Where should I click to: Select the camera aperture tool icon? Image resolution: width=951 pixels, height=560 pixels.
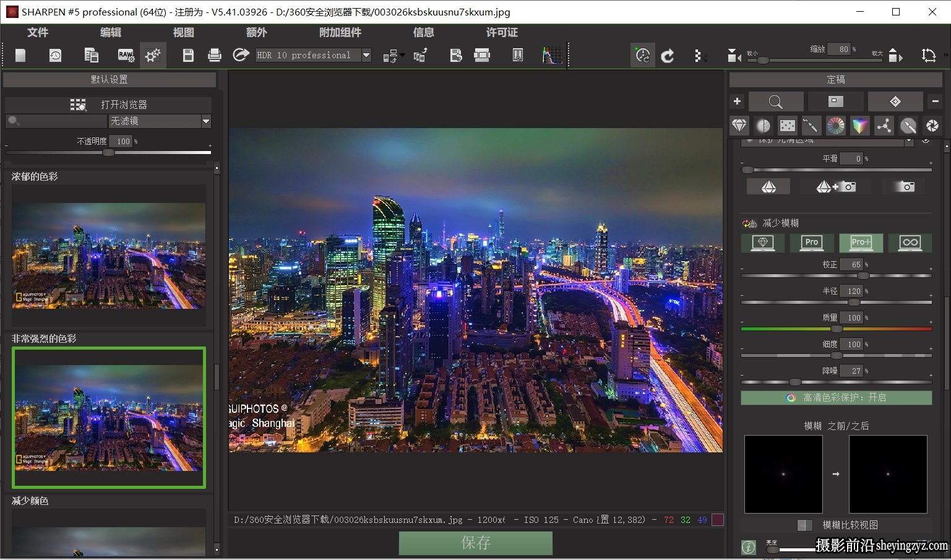click(932, 126)
